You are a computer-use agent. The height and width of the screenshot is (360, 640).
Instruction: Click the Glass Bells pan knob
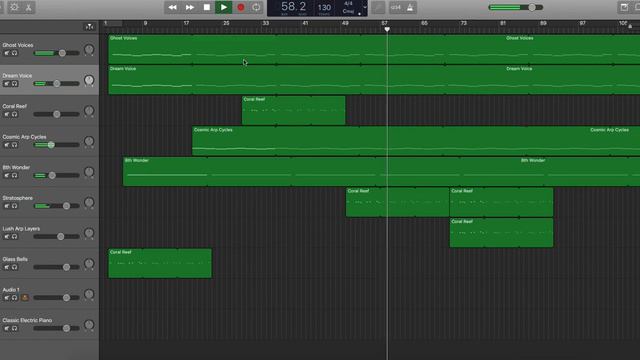point(89,264)
